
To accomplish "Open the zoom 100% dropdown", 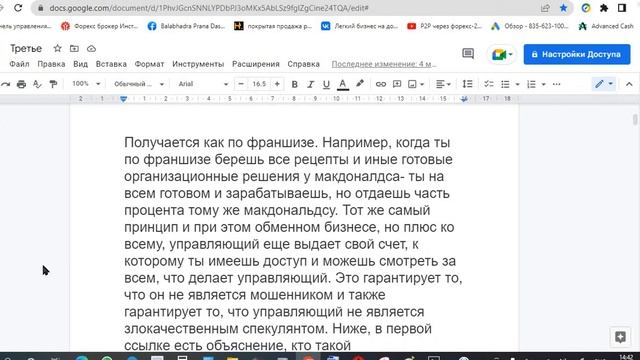I will tap(86, 84).
